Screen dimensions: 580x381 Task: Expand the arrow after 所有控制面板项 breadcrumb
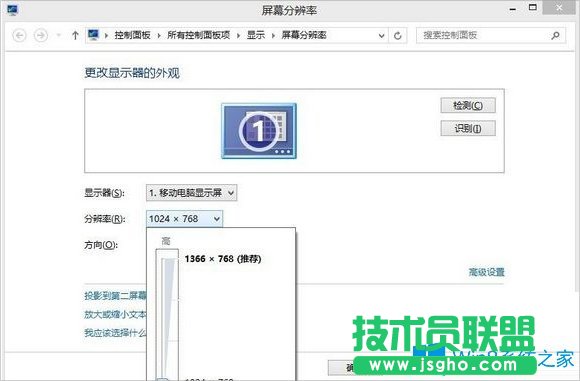[x=238, y=36]
